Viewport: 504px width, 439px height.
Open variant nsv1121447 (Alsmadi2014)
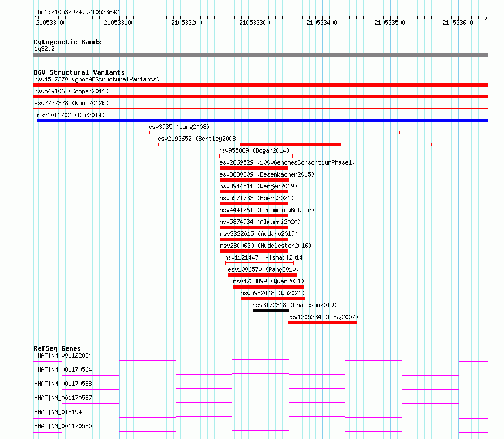pos(265,257)
